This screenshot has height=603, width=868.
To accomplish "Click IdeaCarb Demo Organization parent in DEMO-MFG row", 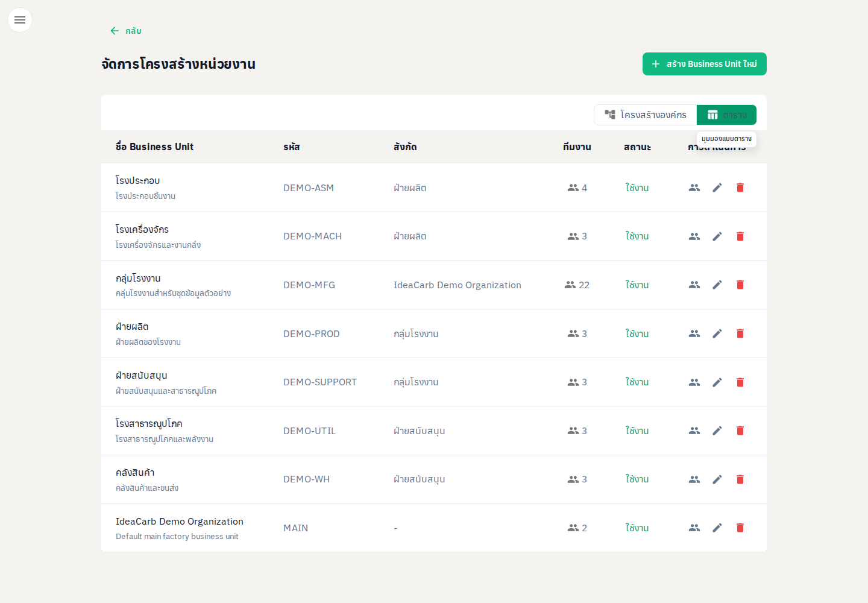I will pyautogui.click(x=458, y=285).
